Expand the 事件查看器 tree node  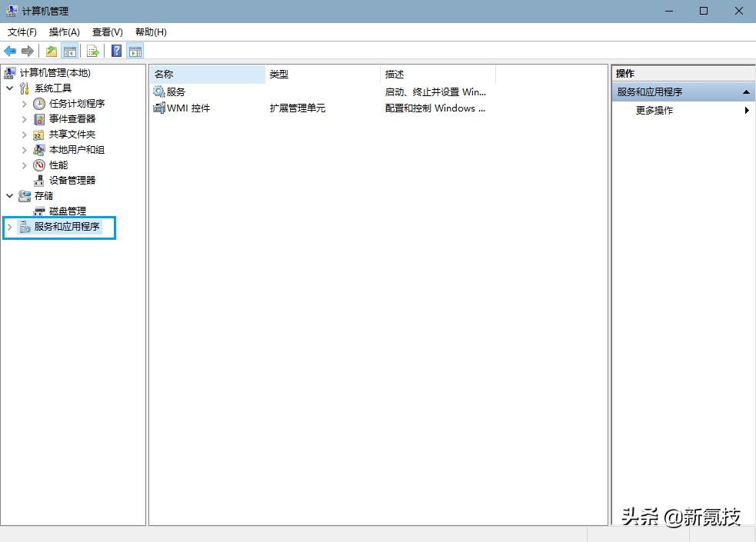(24, 118)
